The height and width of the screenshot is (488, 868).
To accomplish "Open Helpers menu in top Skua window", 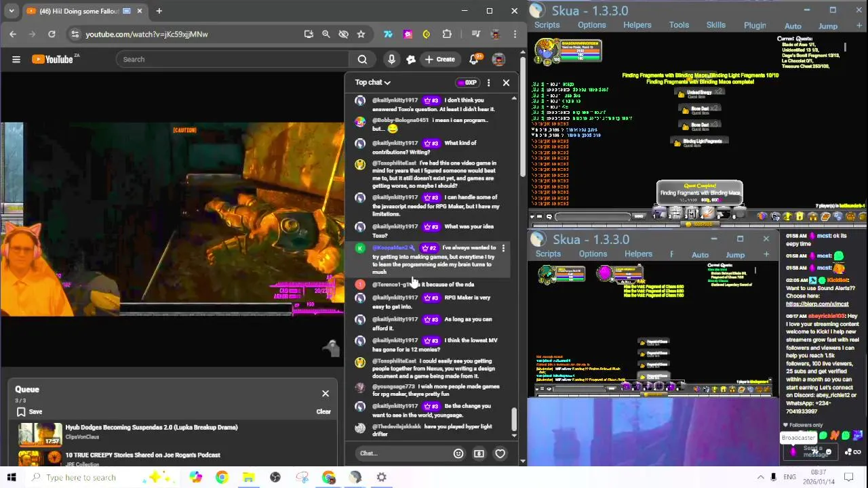I will [x=637, y=25].
